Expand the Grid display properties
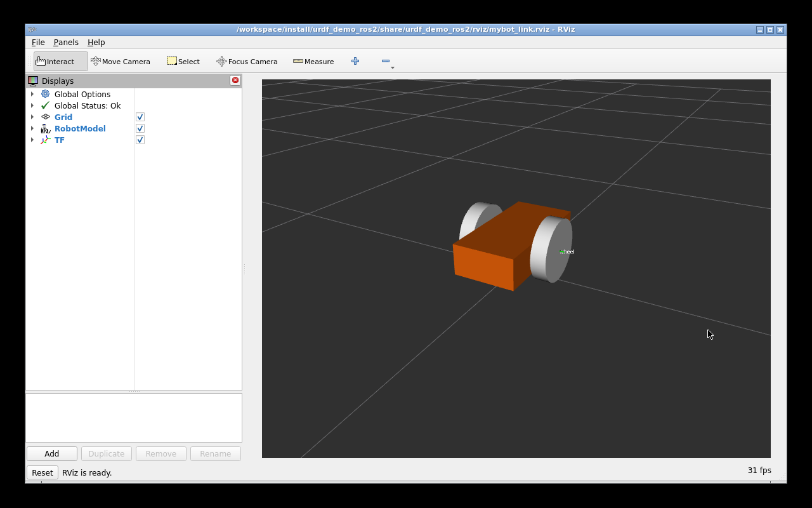Image resolution: width=812 pixels, height=508 pixels. pyautogui.click(x=32, y=117)
